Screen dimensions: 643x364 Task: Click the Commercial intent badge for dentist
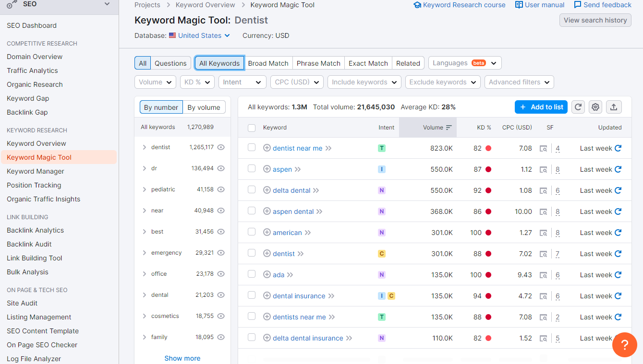pyautogui.click(x=382, y=254)
